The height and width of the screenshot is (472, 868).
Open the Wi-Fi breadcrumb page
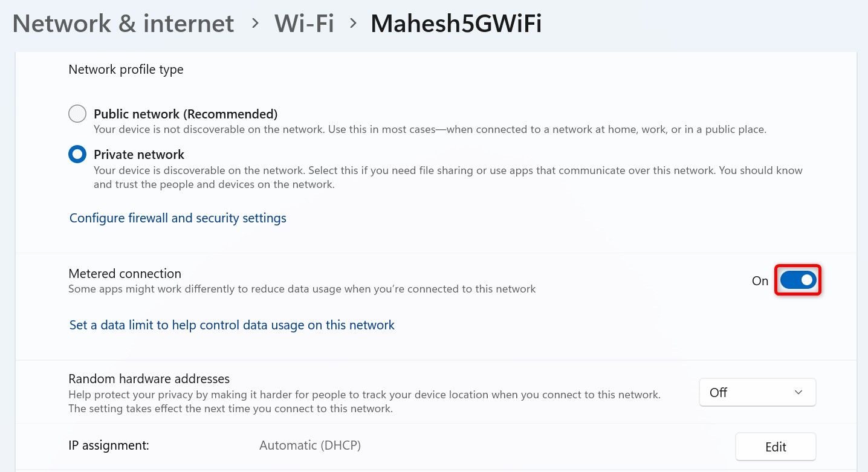coord(304,24)
